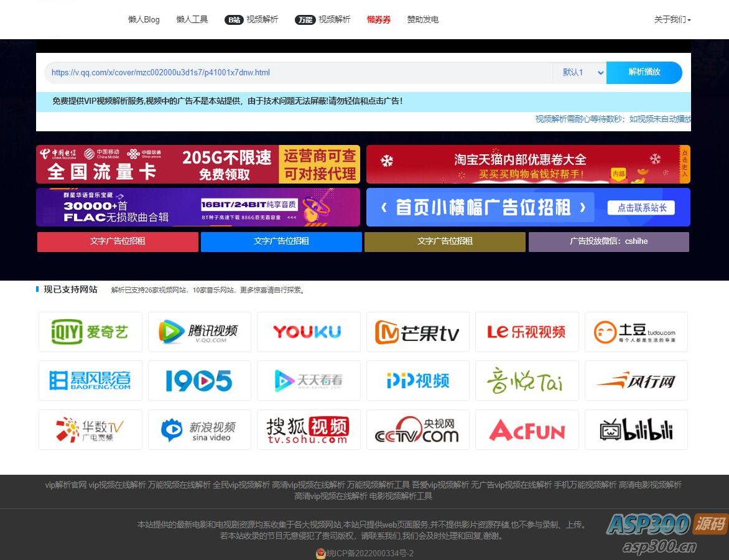Click the 点击联系站长 button
This screenshot has width=729, height=560.
641,208
